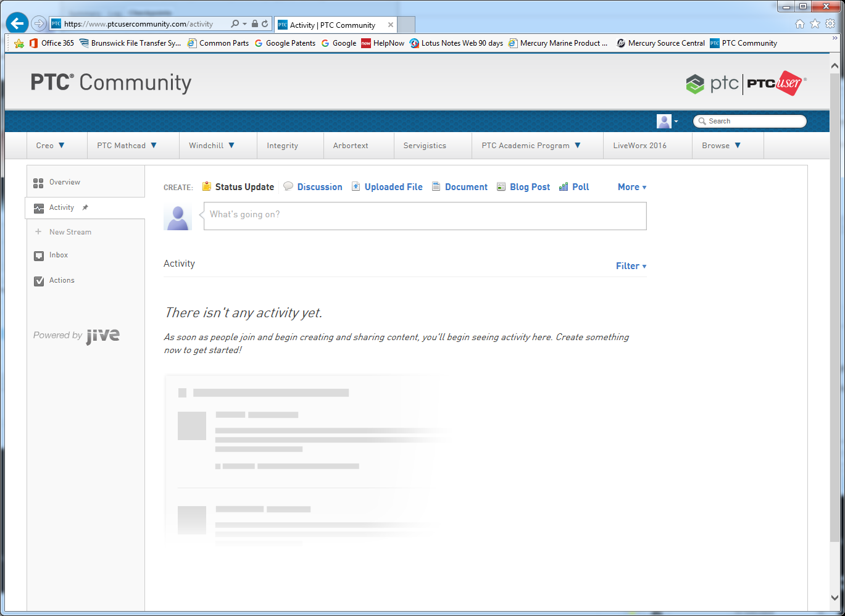Open the activity Filter dropdown
The height and width of the screenshot is (616, 845).
point(631,266)
